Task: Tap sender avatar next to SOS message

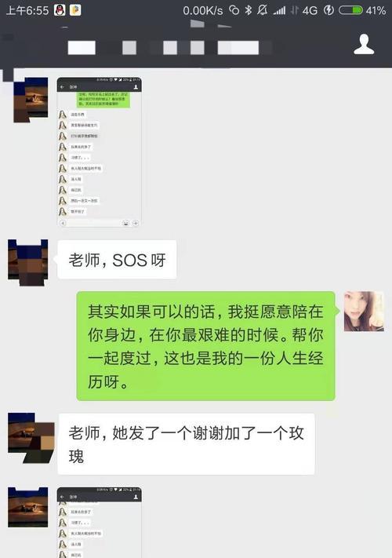Action: click(x=27, y=263)
